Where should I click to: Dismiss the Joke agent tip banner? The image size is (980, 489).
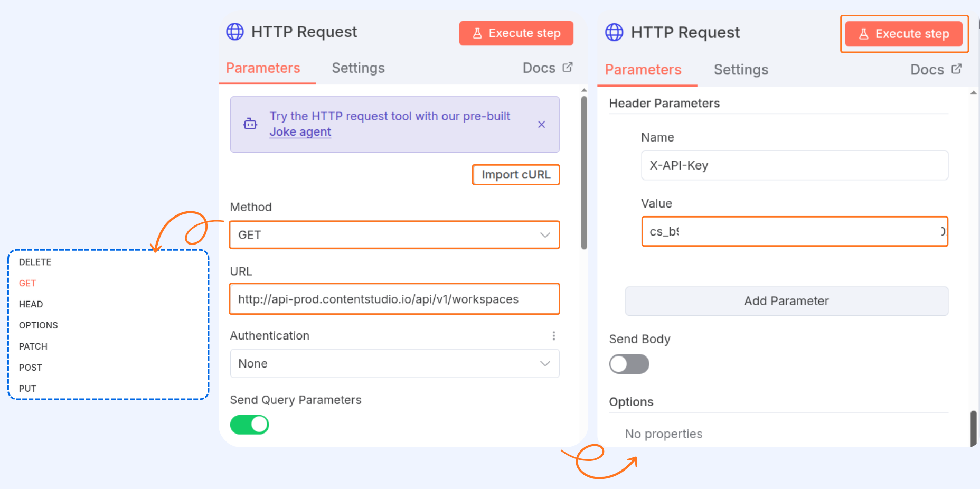click(x=541, y=125)
